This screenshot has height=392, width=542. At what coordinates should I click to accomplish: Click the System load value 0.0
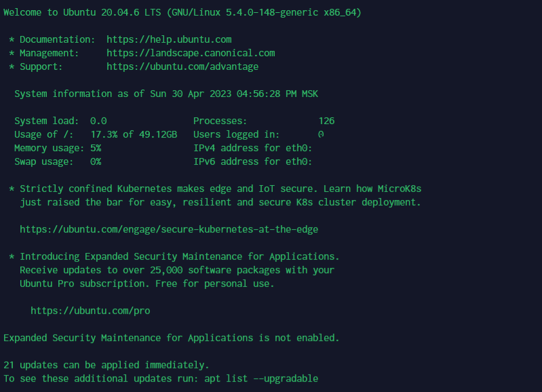(98, 121)
